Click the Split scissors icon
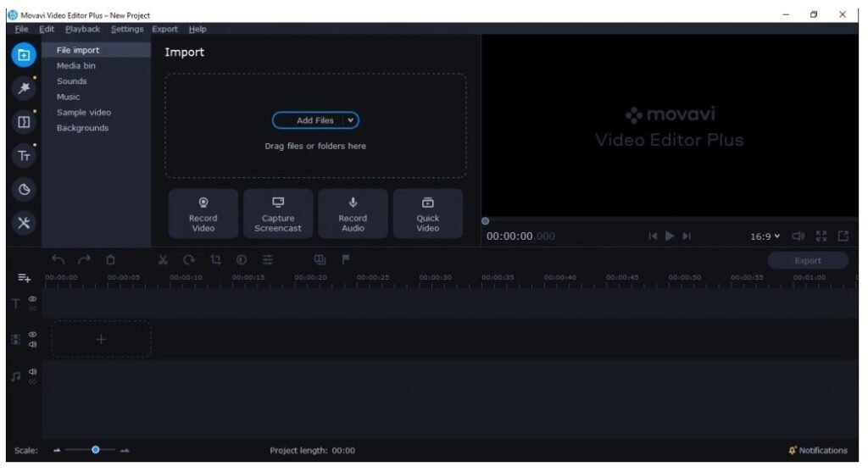 [163, 260]
